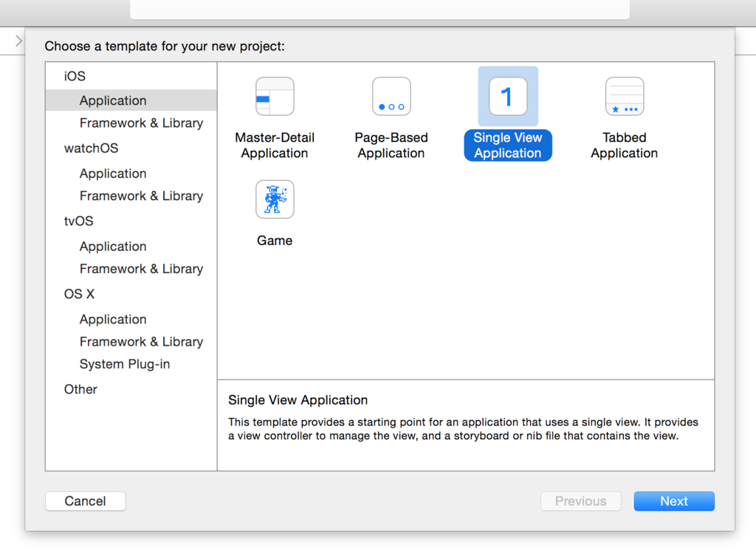The height and width of the screenshot is (559, 756).
Task: Click the Tabbed Application label
Action: [x=625, y=145]
